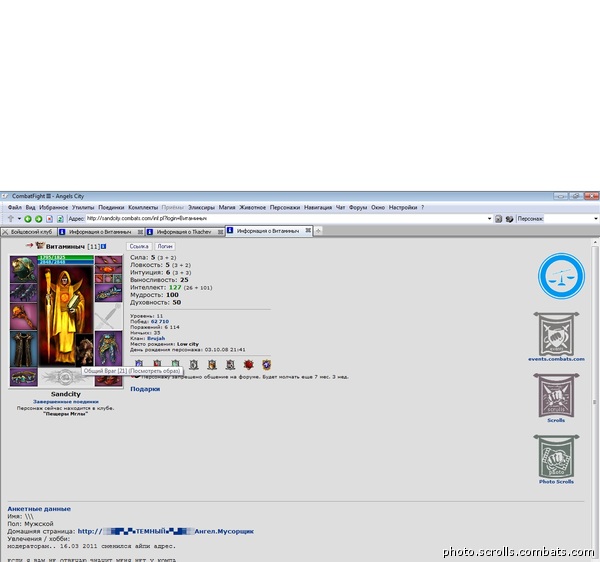Image resolution: width=600 pixels, height=562 pixels.
Task: Click the Логин button
Action: (165, 246)
